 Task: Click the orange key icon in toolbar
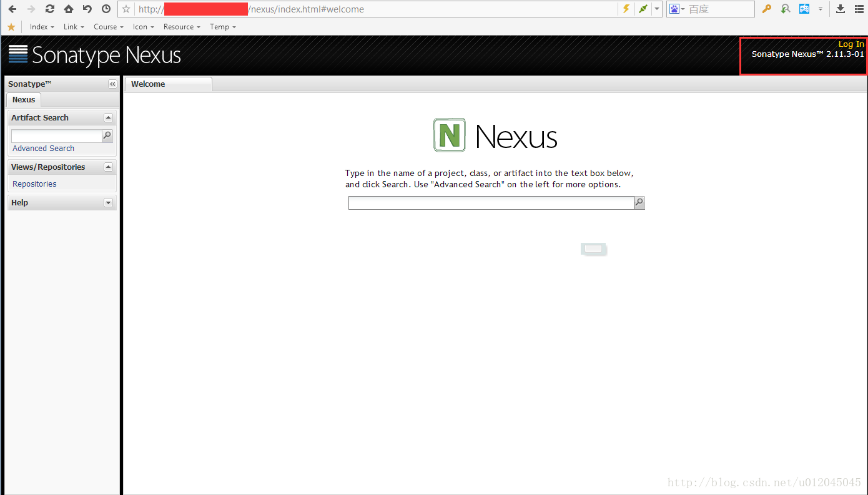tap(767, 9)
